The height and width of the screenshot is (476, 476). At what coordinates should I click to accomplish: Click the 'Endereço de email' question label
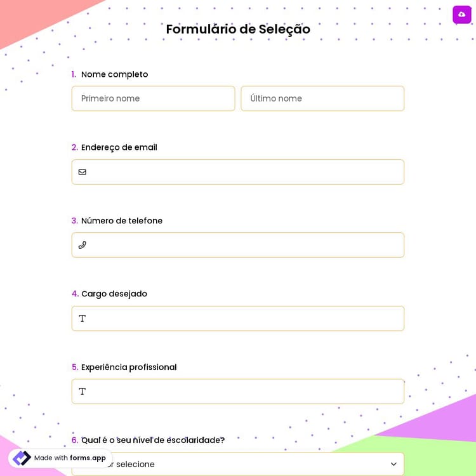click(x=119, y=147)
